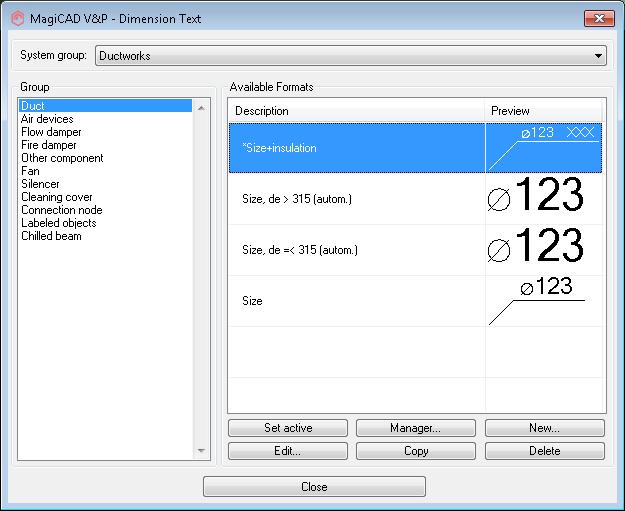Click preview for the Size format
625x511 pixels.
coord(544,301)
